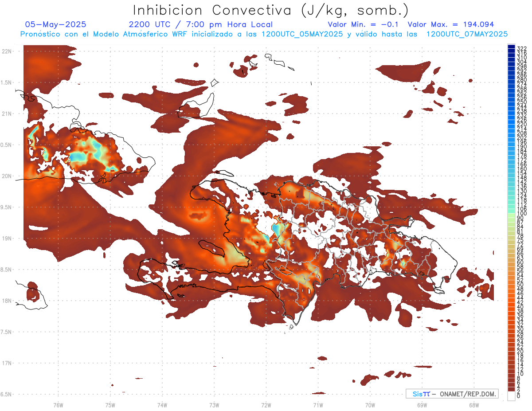Click the "Valor Min. = -0.1" readout
Screen dimensions: 532x411
(364, 24)
